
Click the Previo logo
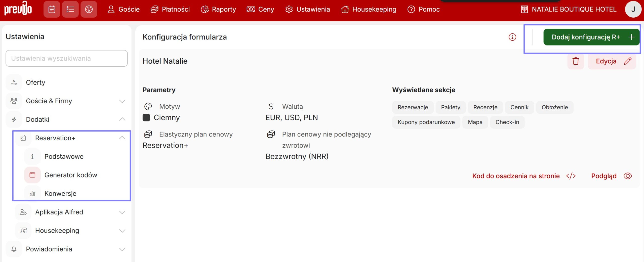18,9
